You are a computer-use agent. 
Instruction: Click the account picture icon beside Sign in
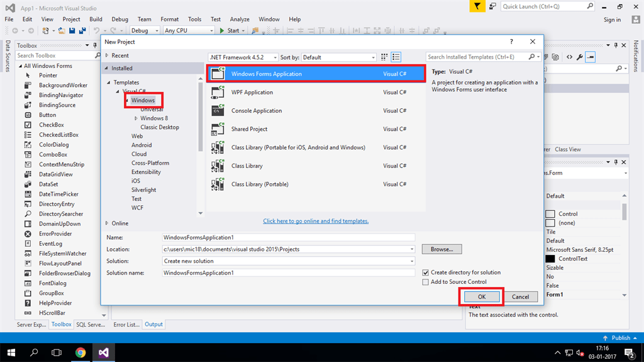click(636, 20)
